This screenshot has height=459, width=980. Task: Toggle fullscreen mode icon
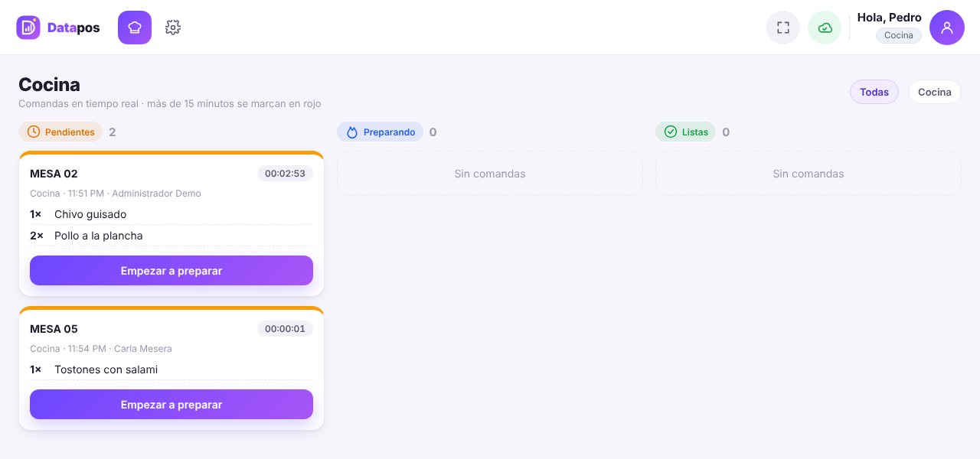coord(783,28)
